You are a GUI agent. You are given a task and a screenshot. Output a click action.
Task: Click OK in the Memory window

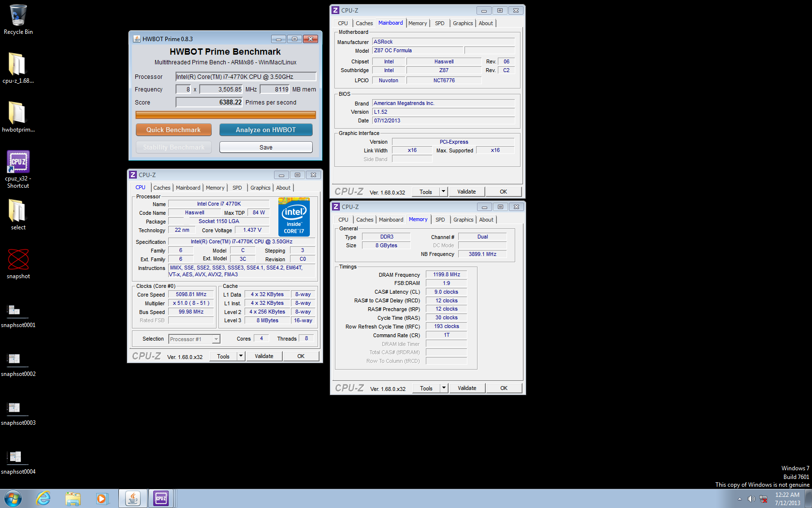click(x=504, y=388)
